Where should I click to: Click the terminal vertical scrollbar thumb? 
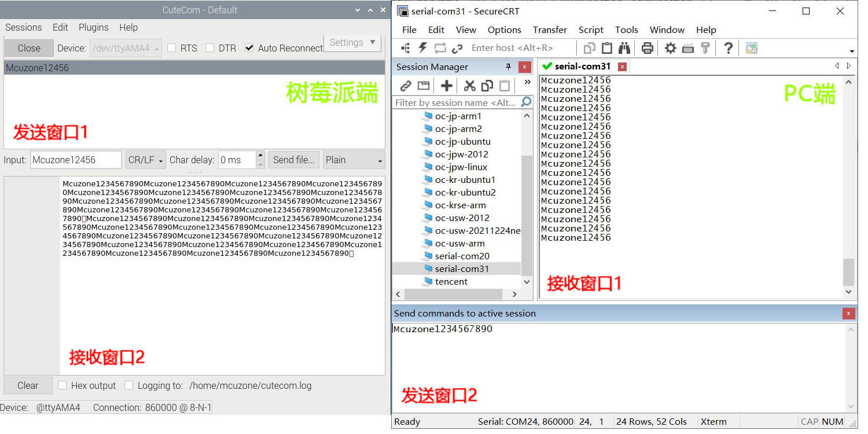click(x=848, y=272)
